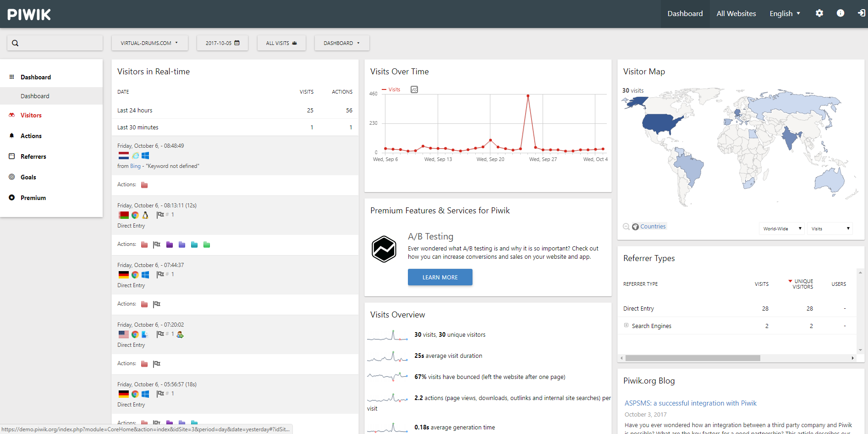Click the teal folder action in 08:13:11 visit
868x434 pixels.
pos(194,245)
